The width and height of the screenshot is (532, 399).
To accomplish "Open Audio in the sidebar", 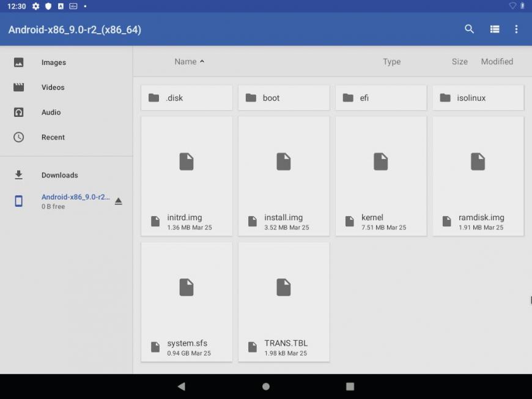I will point(66,113).
